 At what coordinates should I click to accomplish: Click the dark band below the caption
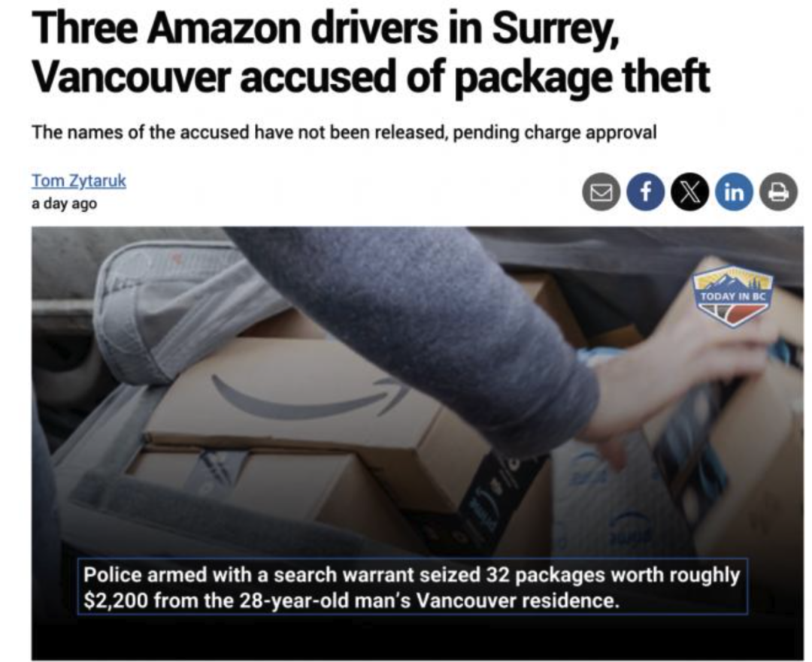[417, 638]
